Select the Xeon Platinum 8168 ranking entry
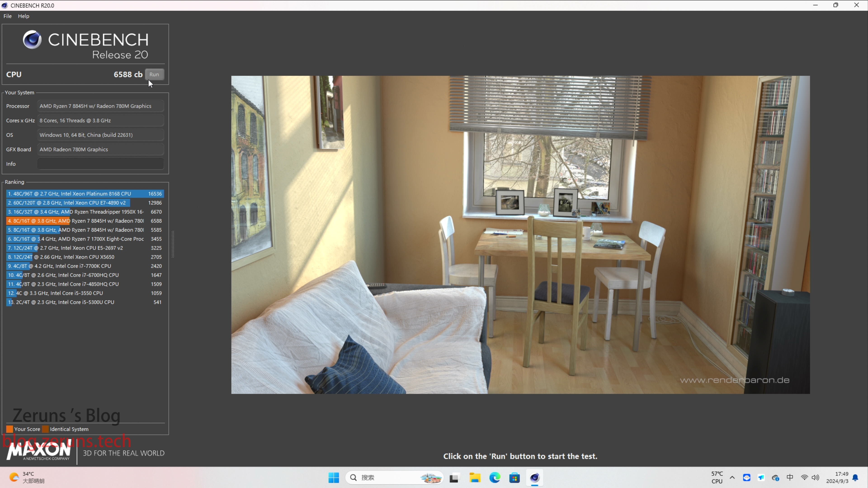Image resolution: width=868 pixels, height=488 pixels. 85,194
